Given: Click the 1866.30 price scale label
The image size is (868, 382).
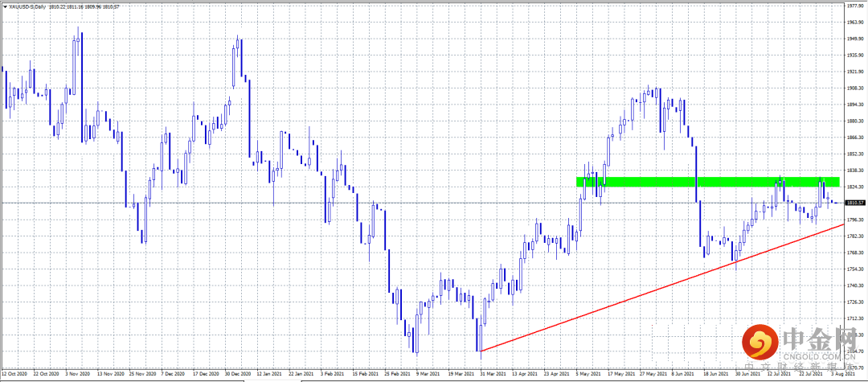Looking at the screenshot, I should click(855, 138).
